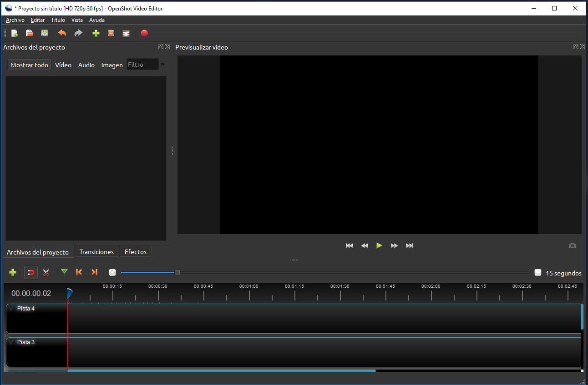Undo the last action
The image size is (588, 385).
pos(62,33)
